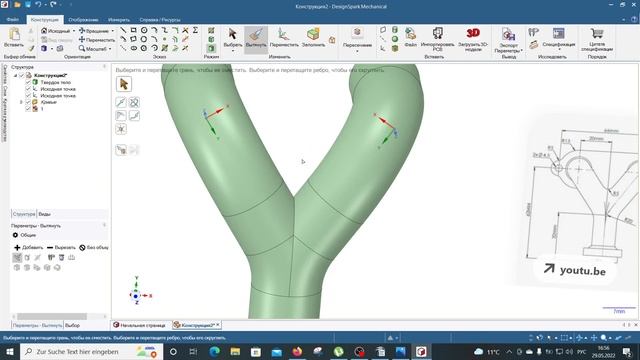
Task: Toggle checkbox of Конструкция2 root
Action: click(22, 76)
